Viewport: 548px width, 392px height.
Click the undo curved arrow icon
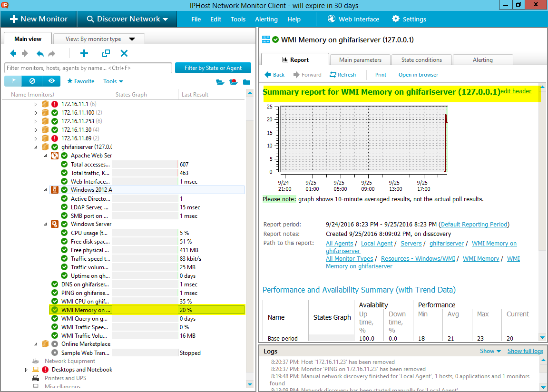pos(40,53)
